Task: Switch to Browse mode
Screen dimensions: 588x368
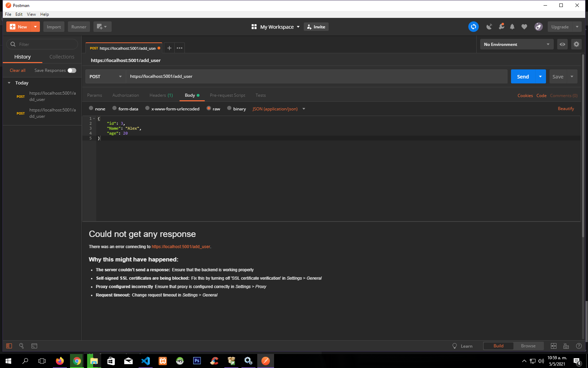Action: tap(528, 346)
